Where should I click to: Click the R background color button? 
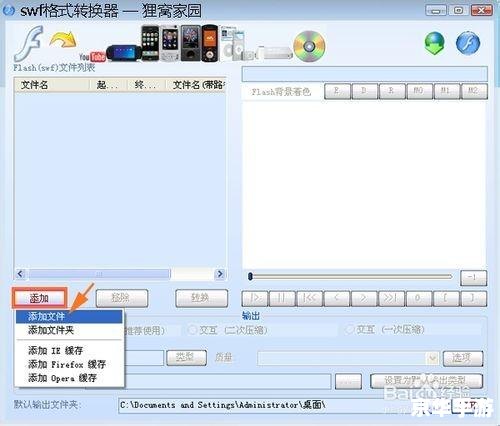tap(392, 91)
